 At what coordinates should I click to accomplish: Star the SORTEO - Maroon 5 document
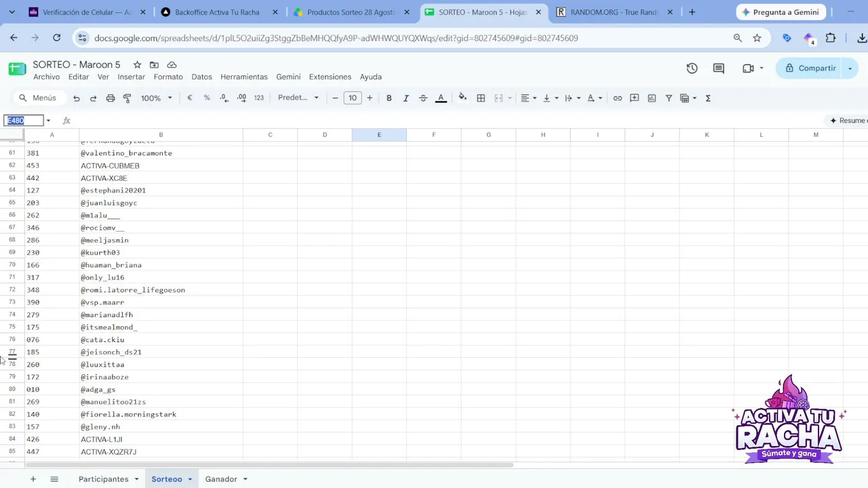click(137, 64)
